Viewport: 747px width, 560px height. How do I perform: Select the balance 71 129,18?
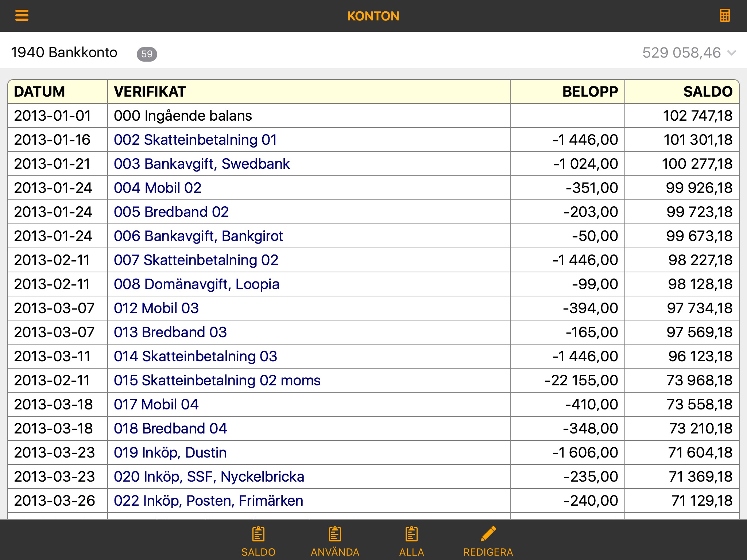[702, 501]
